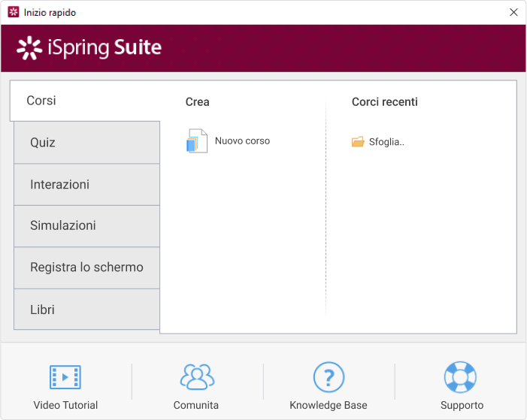Switch to the Quiz tab

(x=86, y=143)
